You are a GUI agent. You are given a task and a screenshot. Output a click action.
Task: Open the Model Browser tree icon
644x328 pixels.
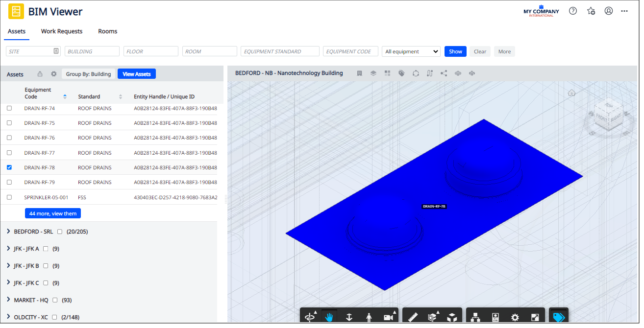pos(475,317)
